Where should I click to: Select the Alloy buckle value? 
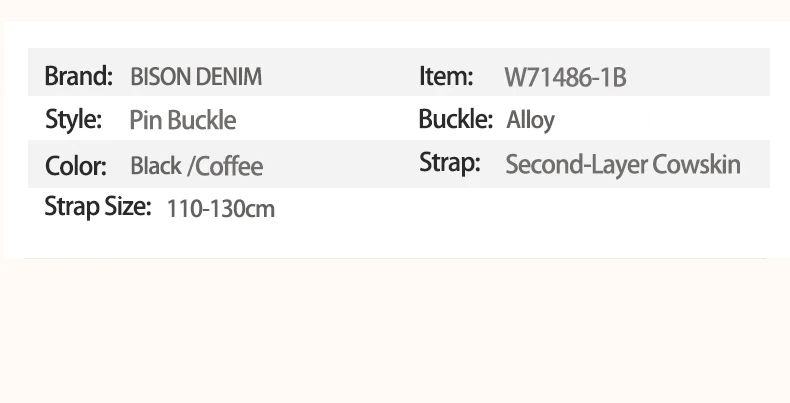[530, 121]
